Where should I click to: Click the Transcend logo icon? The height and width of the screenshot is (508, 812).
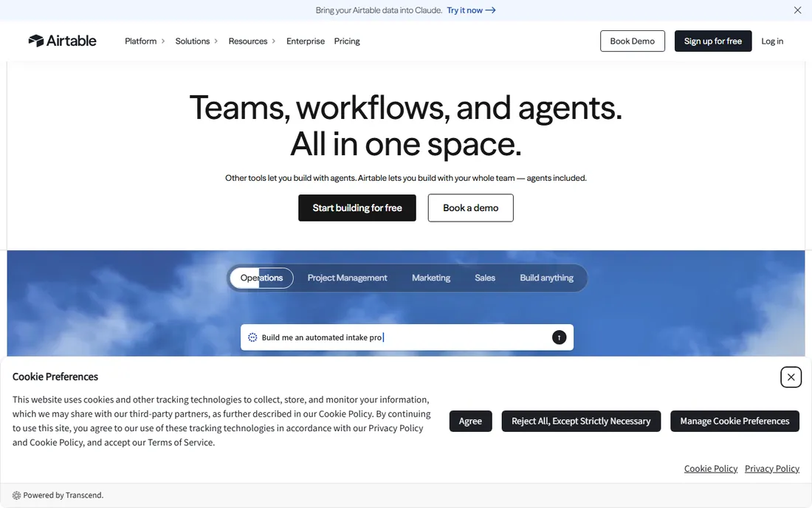click(x=16, y=495)
